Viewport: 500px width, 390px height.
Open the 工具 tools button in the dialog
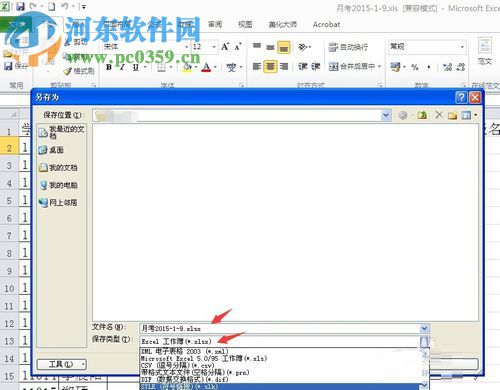62,364
